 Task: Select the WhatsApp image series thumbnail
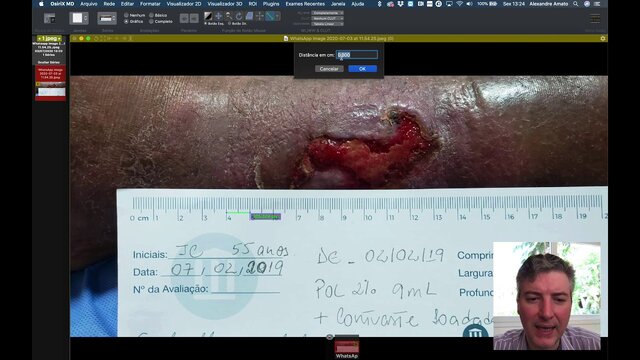click(x=50, y=83)
